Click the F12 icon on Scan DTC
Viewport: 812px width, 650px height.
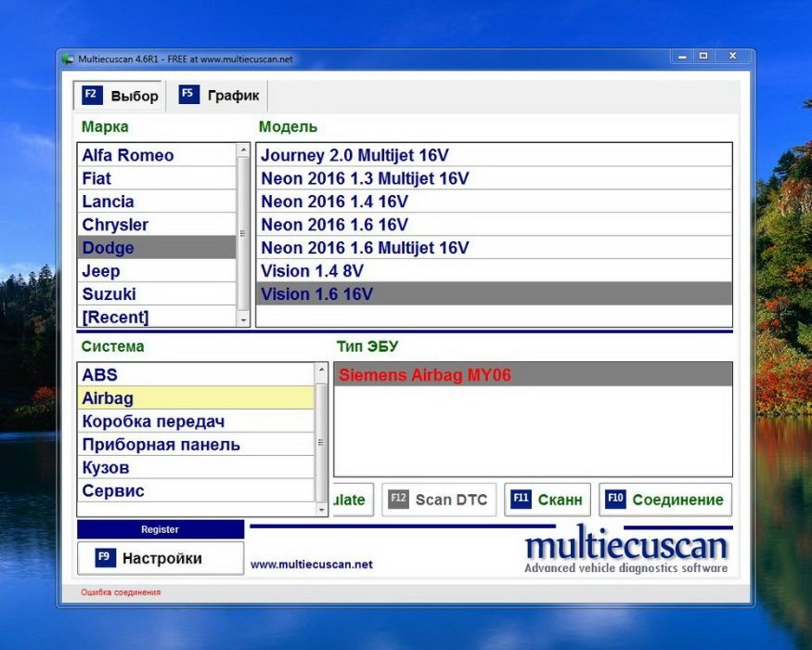pyautogui.click(x=398, y=500)
